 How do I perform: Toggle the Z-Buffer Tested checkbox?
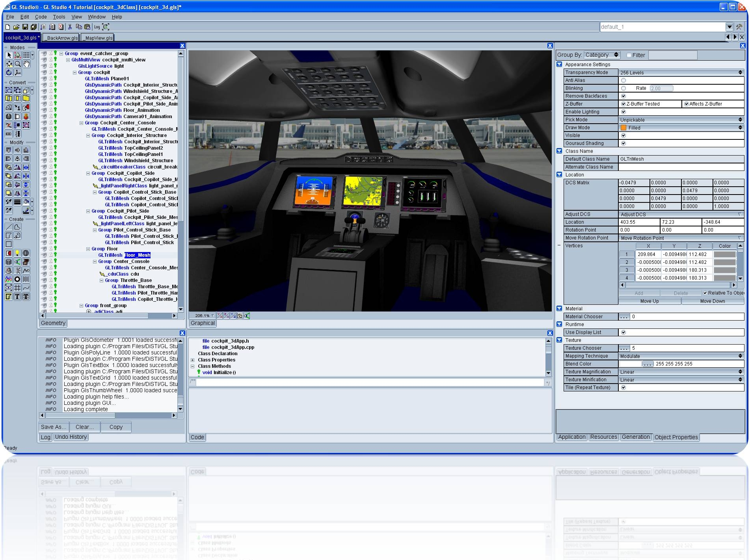click(623, 104)
